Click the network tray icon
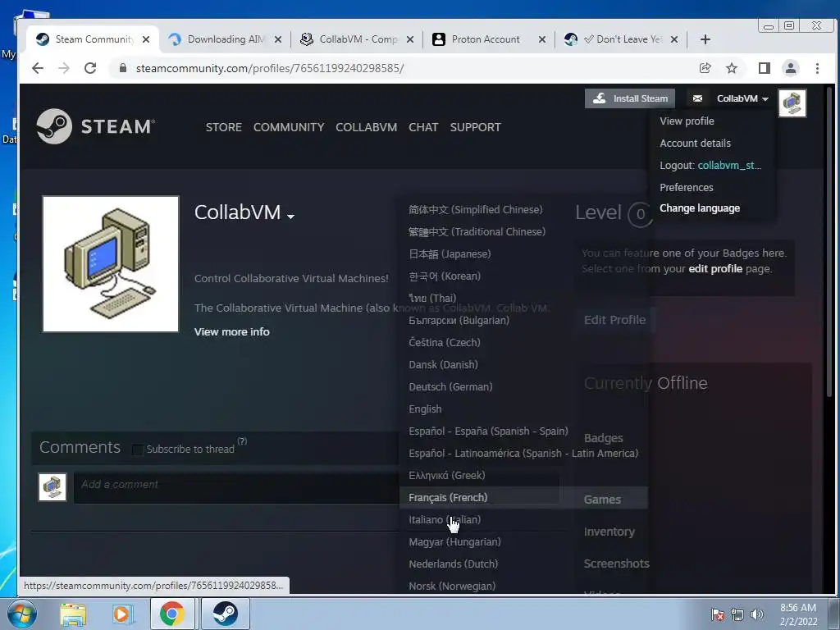The image size is (840, 630). point(737,614)
